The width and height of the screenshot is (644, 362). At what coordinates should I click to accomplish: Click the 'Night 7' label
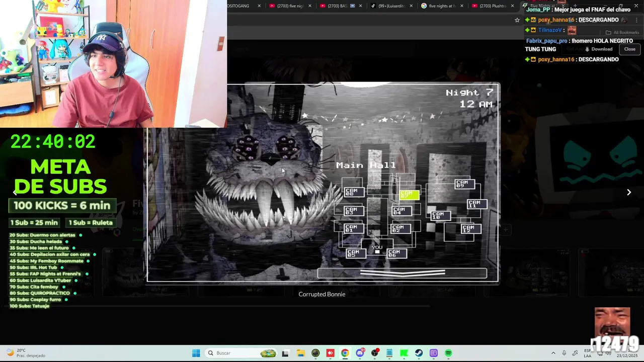pos(469,93)
